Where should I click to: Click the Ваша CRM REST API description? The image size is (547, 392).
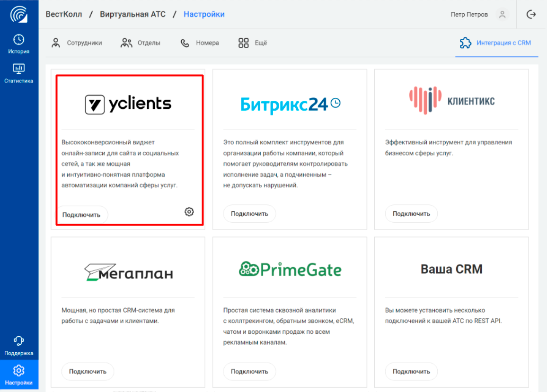[443, 315]
